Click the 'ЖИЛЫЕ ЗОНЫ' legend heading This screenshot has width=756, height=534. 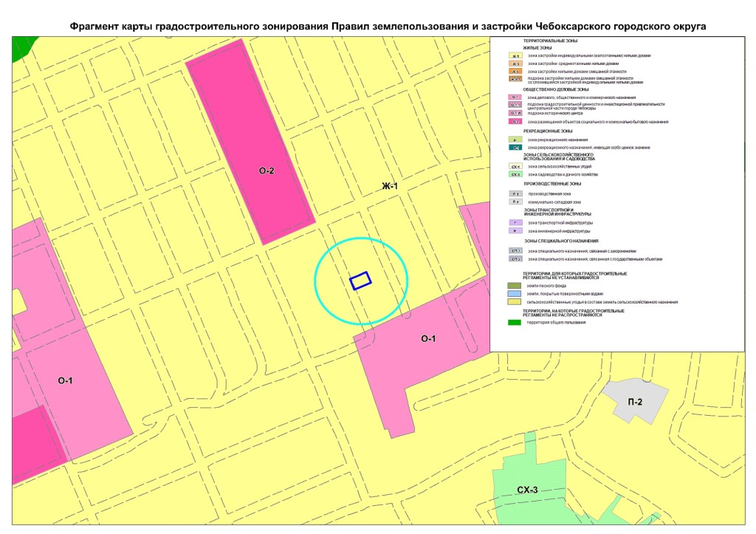pos(537,48)
